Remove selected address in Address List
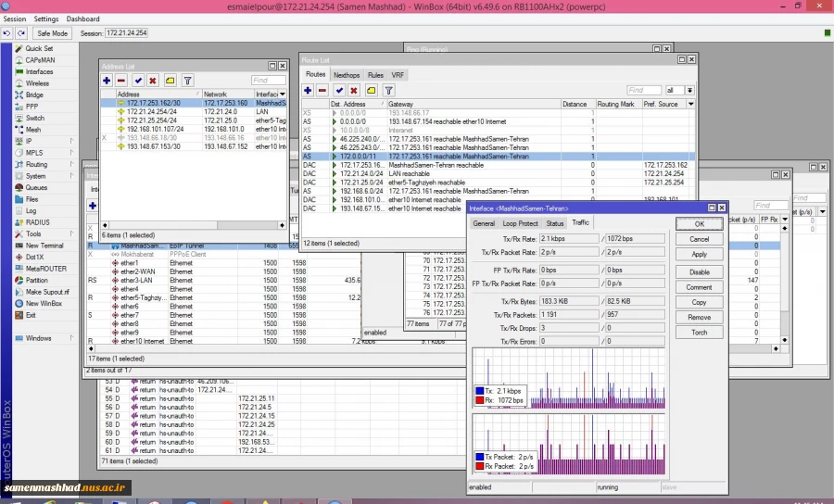Image resolution: width=834 pixels, height=504 pixels. [121, 81]
